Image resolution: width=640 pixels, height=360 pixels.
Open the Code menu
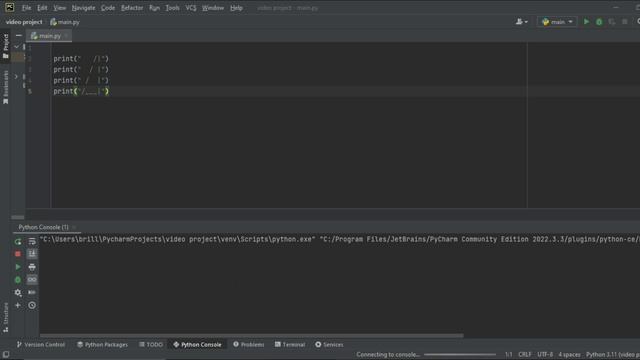[x=108, y=8]
